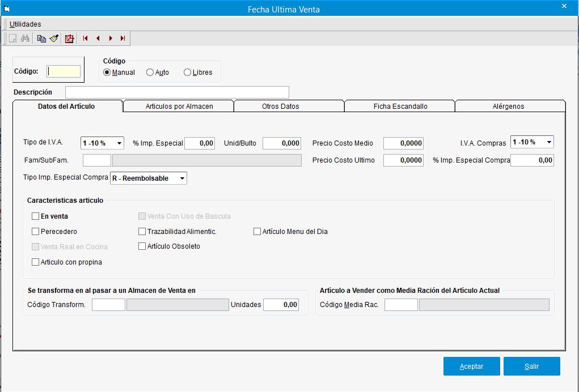Click the disabled Venta Con Uso de Bascula checkbox
579x392 pixels.
[142, 216]
